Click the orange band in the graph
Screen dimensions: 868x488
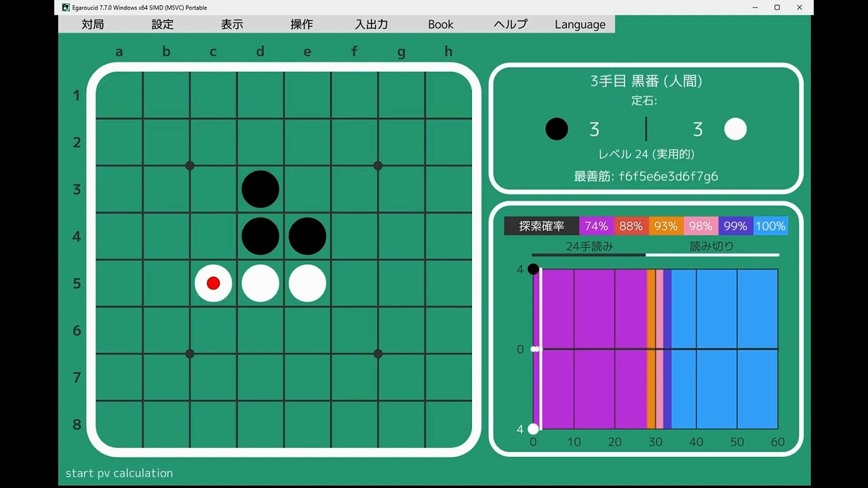click(x=651, y=349)
